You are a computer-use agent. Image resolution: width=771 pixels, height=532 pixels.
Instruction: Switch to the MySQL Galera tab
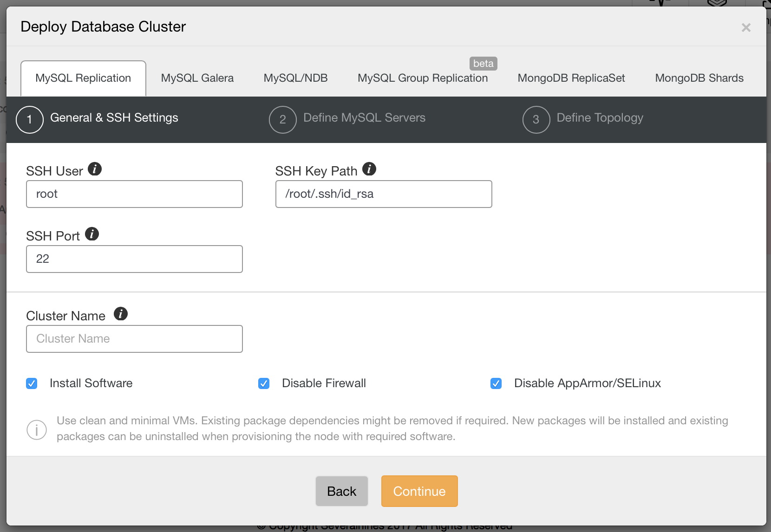tap(197, 78)
